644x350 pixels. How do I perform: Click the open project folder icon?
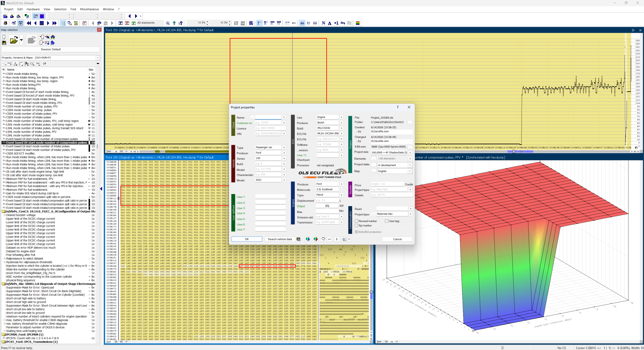click(14, 40)
